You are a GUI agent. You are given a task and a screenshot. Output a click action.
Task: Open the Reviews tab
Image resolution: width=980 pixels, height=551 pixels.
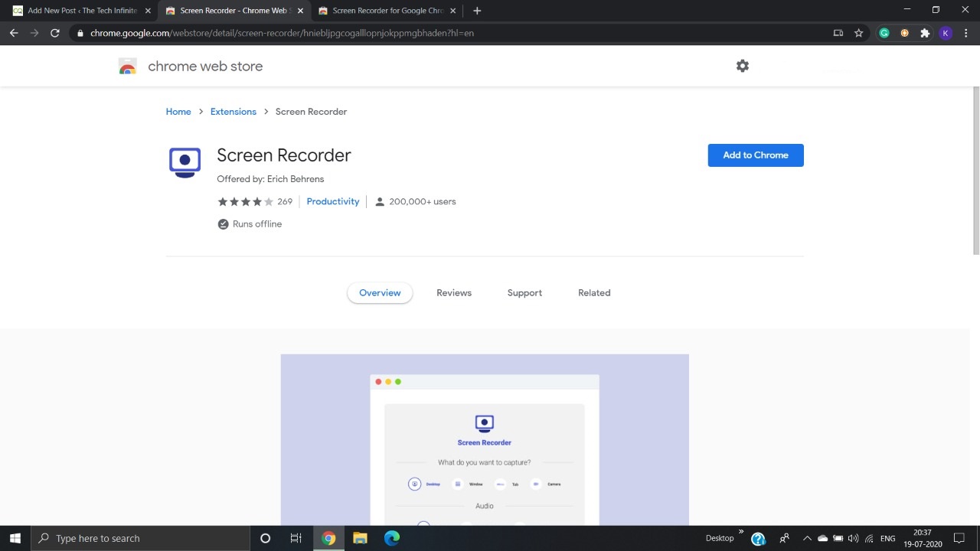coord(454,293)
